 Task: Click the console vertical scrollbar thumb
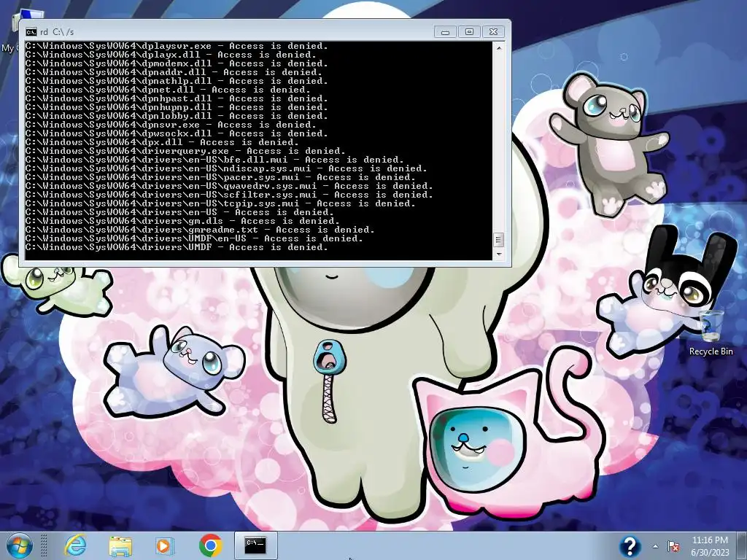click(x=499, y=239)
